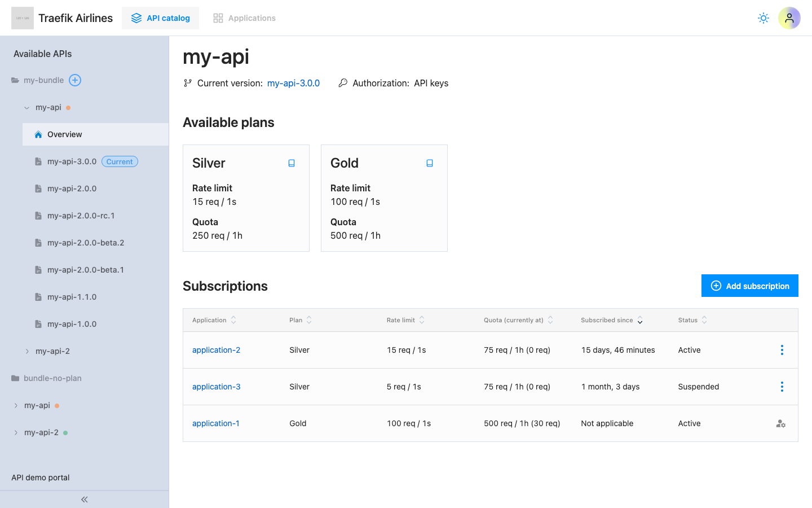Image resolution: width=812 pixels, height=508 pixels.
Task: Toggle dark mode with the sun icon
Action: 763,17
